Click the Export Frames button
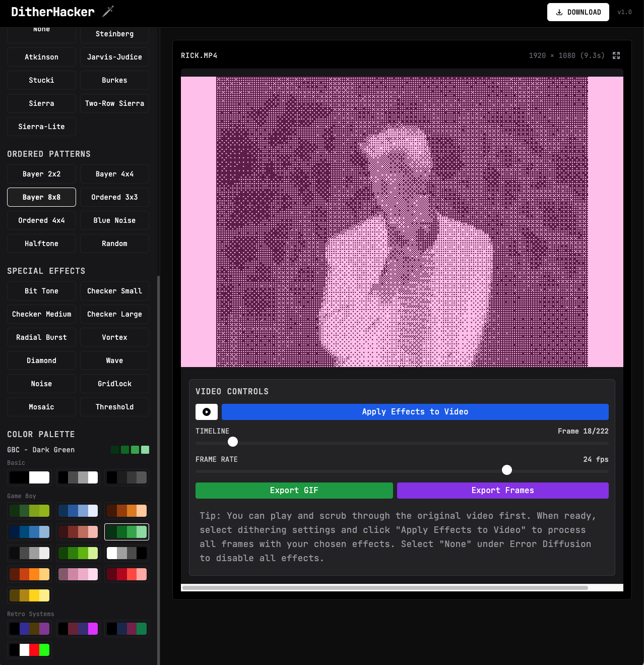Screen dimensions: 644x665 tap(503, 491)
